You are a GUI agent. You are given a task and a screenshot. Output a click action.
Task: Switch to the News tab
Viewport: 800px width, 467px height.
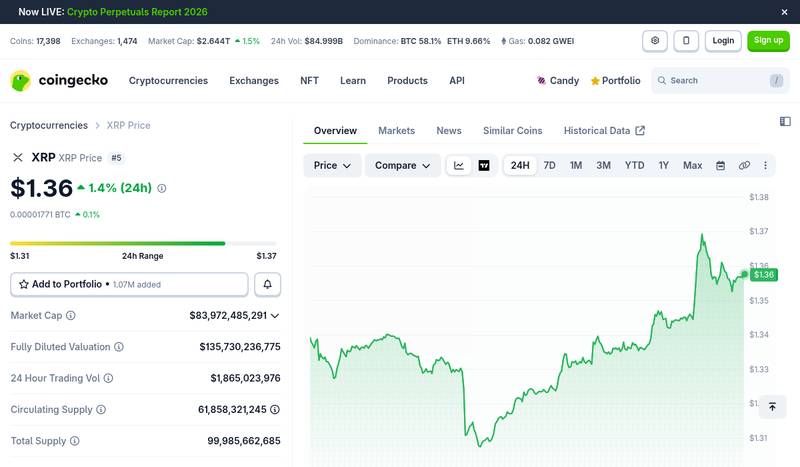coord(449,131)
